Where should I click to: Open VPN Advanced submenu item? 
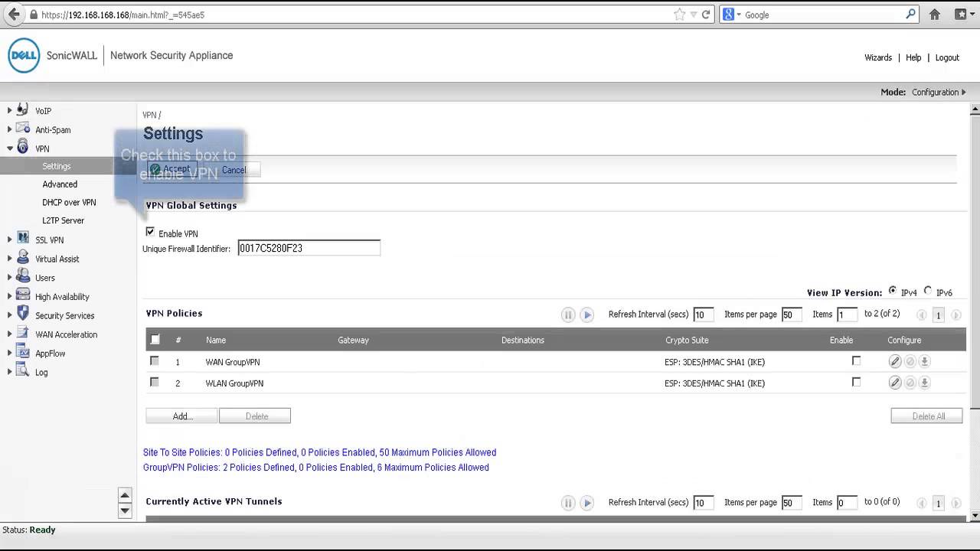(60, 184)
